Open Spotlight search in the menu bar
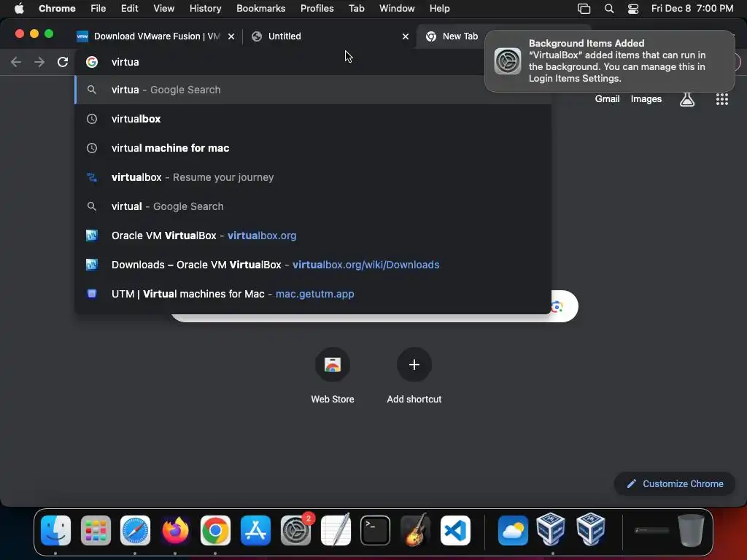 (x=609, y=9)
